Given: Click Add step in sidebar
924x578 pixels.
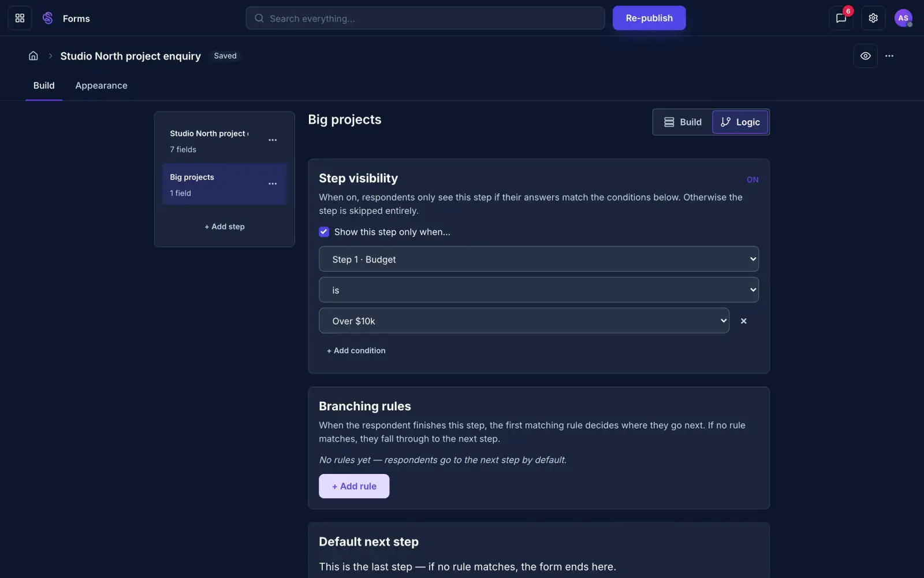Looking at the screenshot, I should pyautogui.click(x=225, y=227).
